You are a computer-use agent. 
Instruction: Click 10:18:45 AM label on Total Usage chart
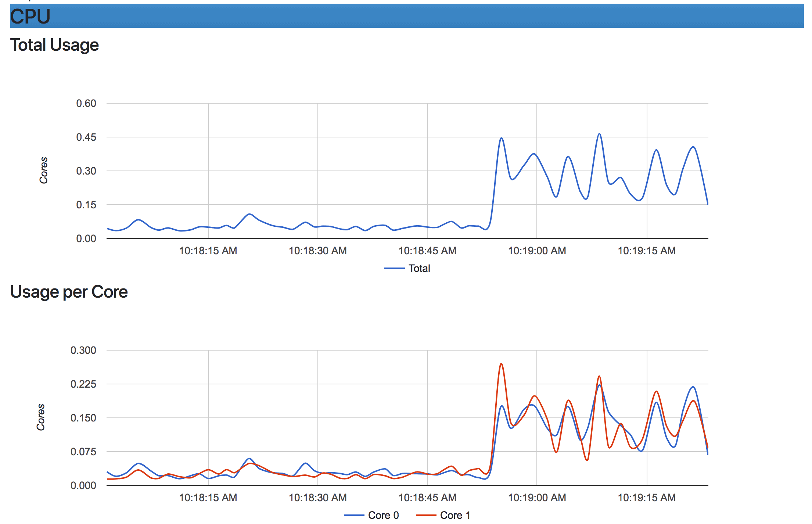(x=427, y=251)
